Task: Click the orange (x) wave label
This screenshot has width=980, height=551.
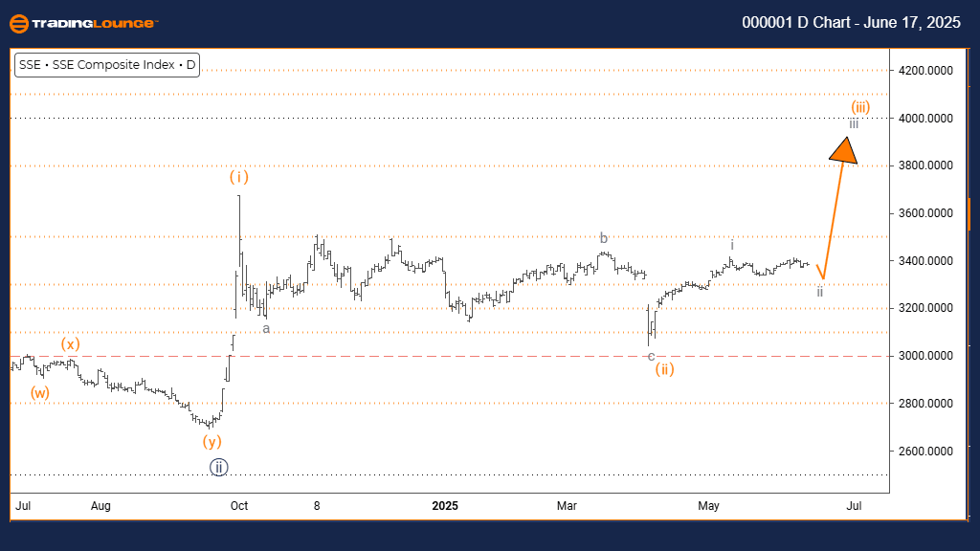Action: coord(69,343)
